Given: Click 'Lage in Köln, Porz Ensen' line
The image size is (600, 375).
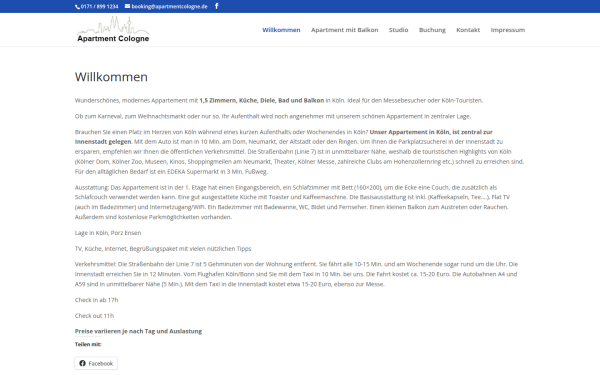Looking at the screenshot, I should coord(108,233).
